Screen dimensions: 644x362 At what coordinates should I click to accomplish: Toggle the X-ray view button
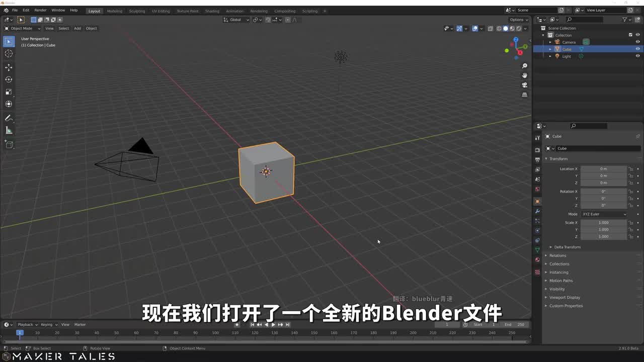(x=491, y=29)
